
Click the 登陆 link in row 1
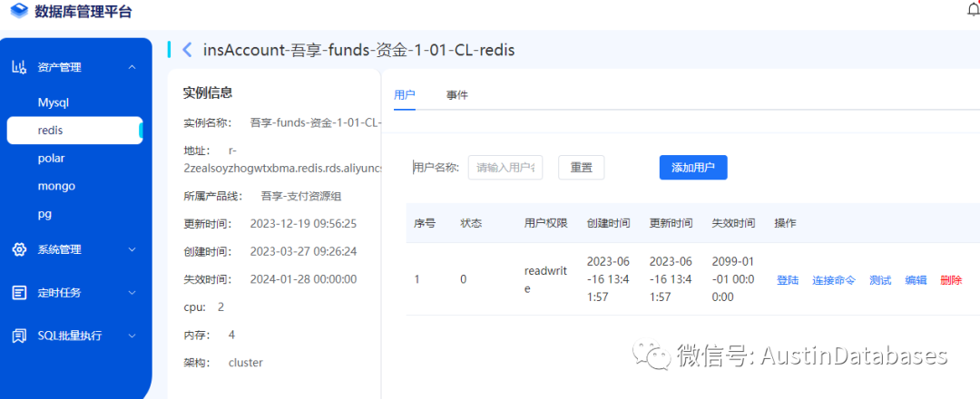(x=788, y=280)
